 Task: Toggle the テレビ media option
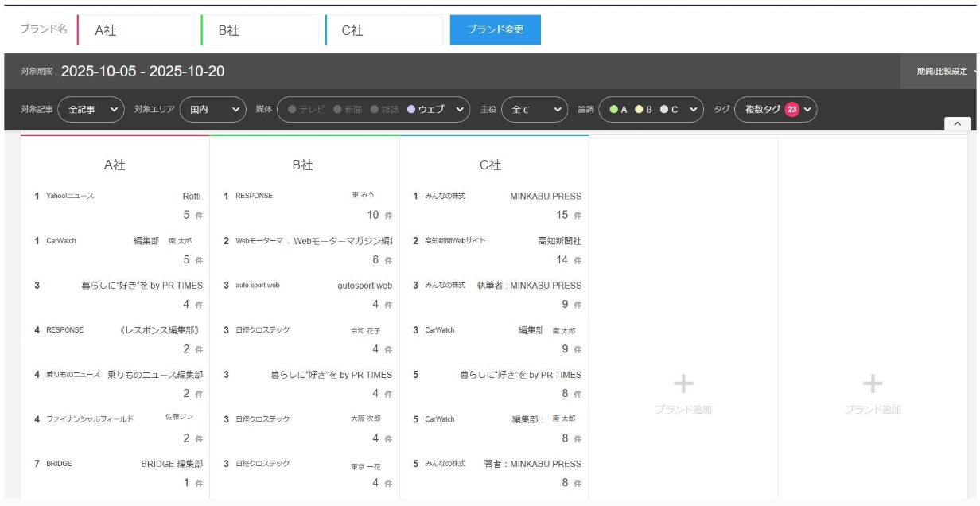(x=307, y=110)
